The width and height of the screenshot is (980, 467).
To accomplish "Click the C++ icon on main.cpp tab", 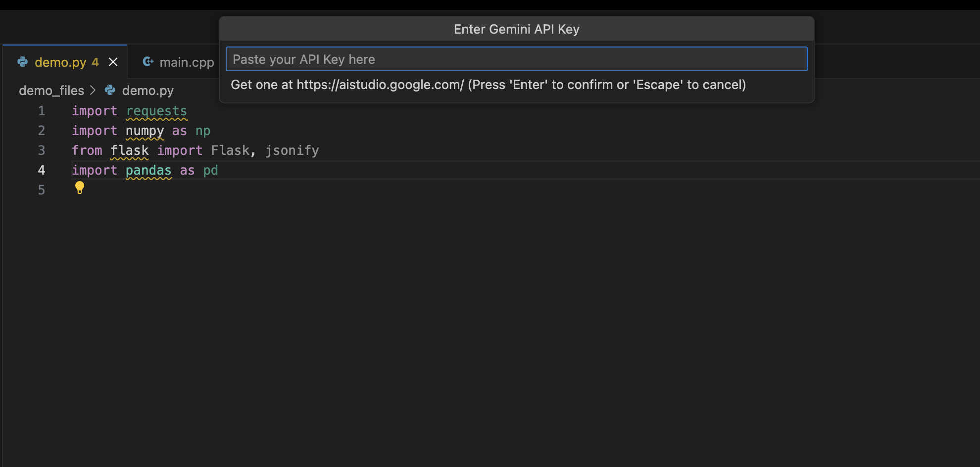I will [147, 62].
